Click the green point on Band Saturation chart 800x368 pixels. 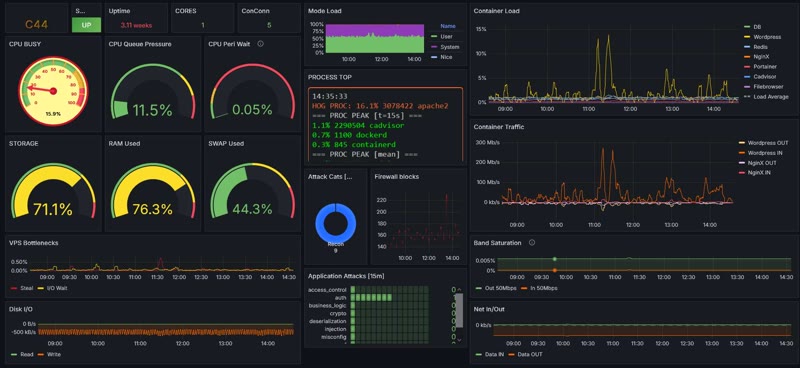(x=555, y=259)
